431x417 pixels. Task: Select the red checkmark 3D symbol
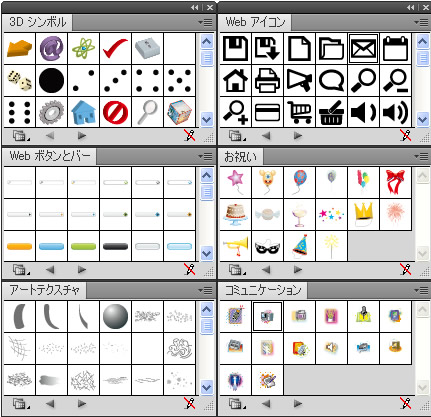pos(115,48)
